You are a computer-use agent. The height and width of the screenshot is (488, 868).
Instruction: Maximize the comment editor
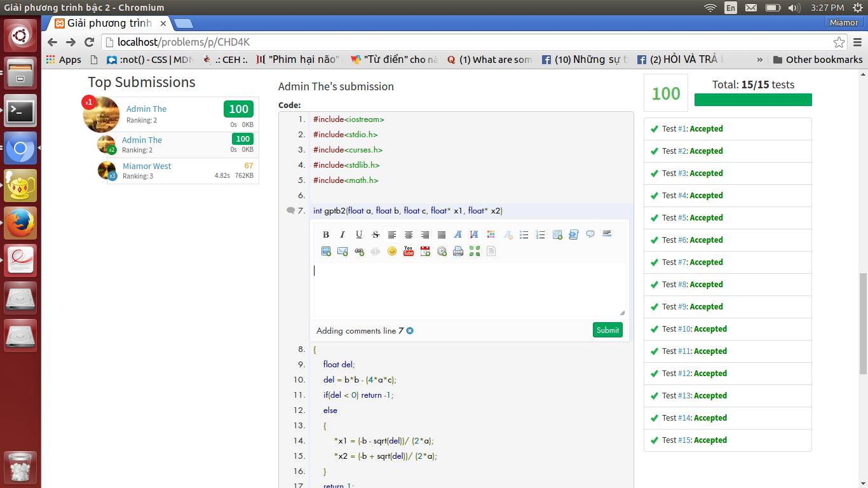[x=475, y=252]
